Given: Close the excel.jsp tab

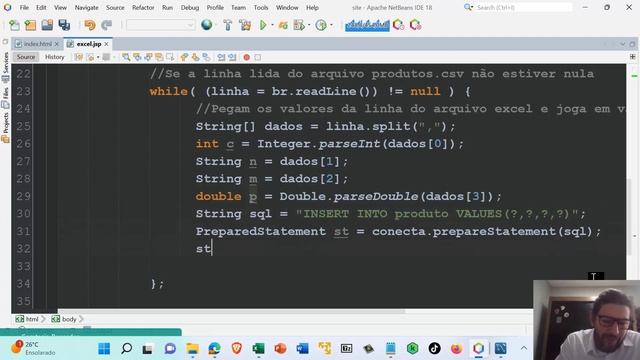Looking at the screenshot, I should tap(107, 44).
